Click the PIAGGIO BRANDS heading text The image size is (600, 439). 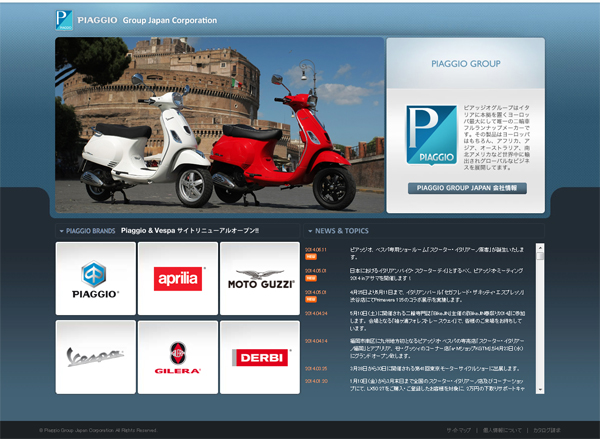pyautogui.click(x=91, y=231)
